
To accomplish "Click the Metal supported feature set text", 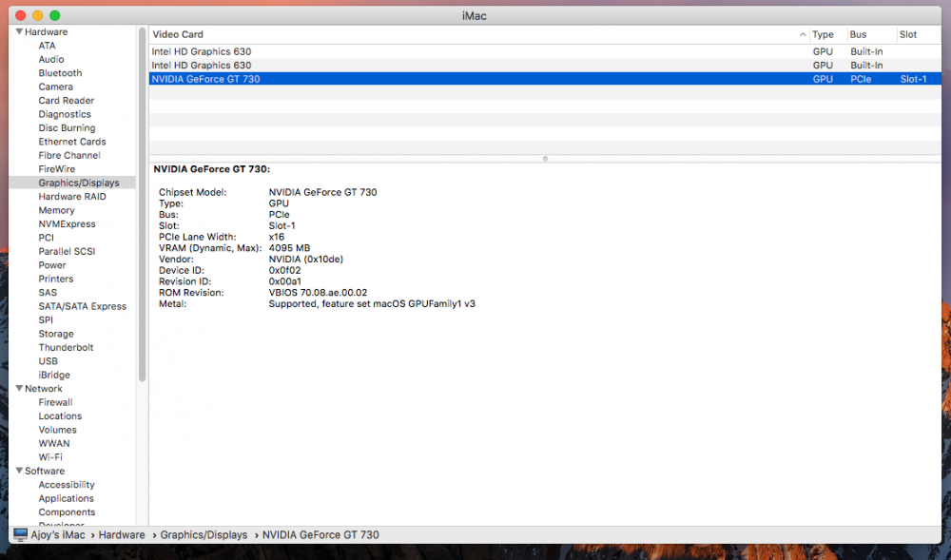I will [x=372, y=303].
